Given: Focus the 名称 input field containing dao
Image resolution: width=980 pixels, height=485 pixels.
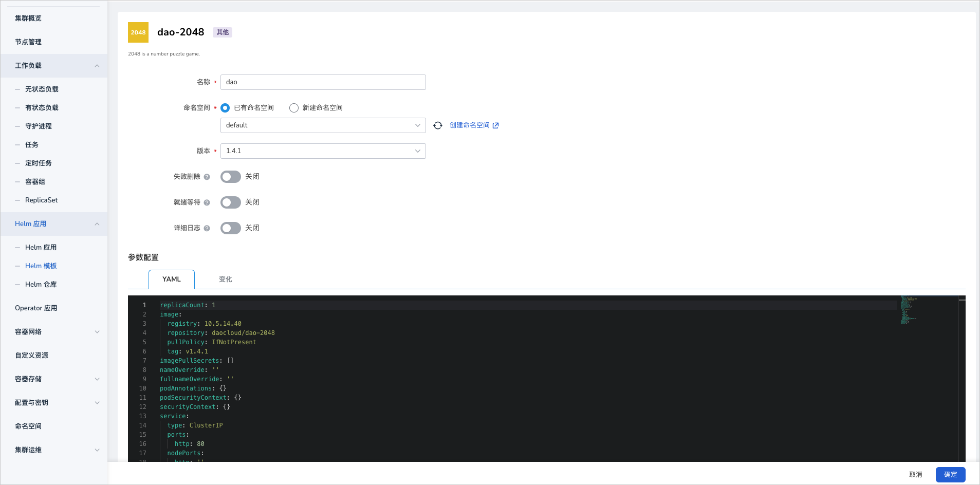Looking at the screenshot, I should click(323, 82).
